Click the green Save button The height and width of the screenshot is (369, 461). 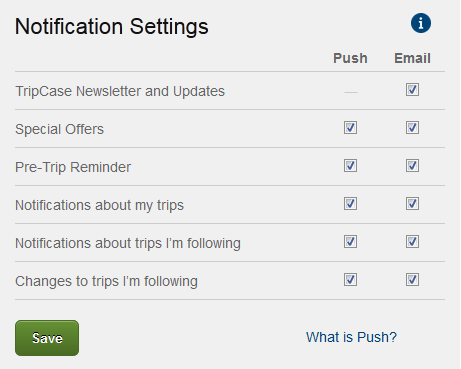47,338
